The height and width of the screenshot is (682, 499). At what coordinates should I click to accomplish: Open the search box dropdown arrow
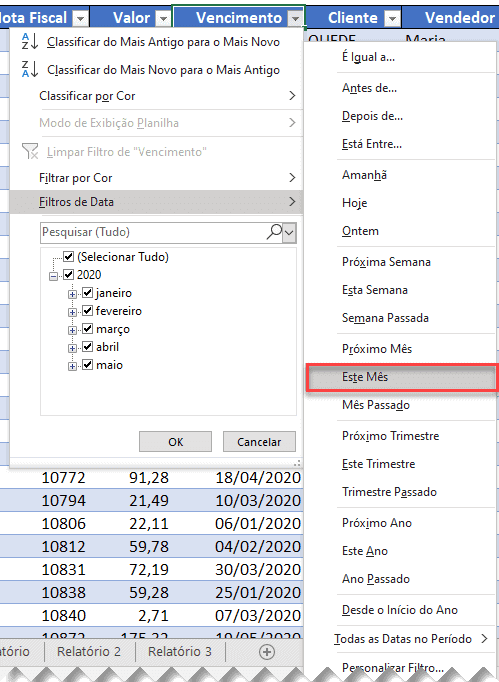[289, 232]
